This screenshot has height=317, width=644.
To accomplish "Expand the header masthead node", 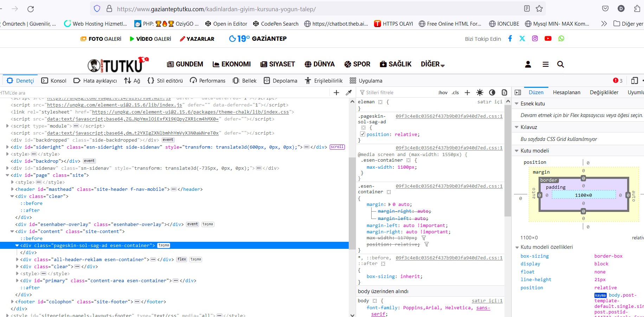I will 12,189.
